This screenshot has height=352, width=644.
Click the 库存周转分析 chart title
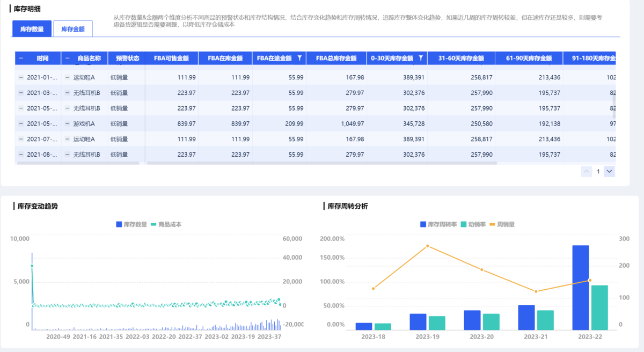[348, 206]
